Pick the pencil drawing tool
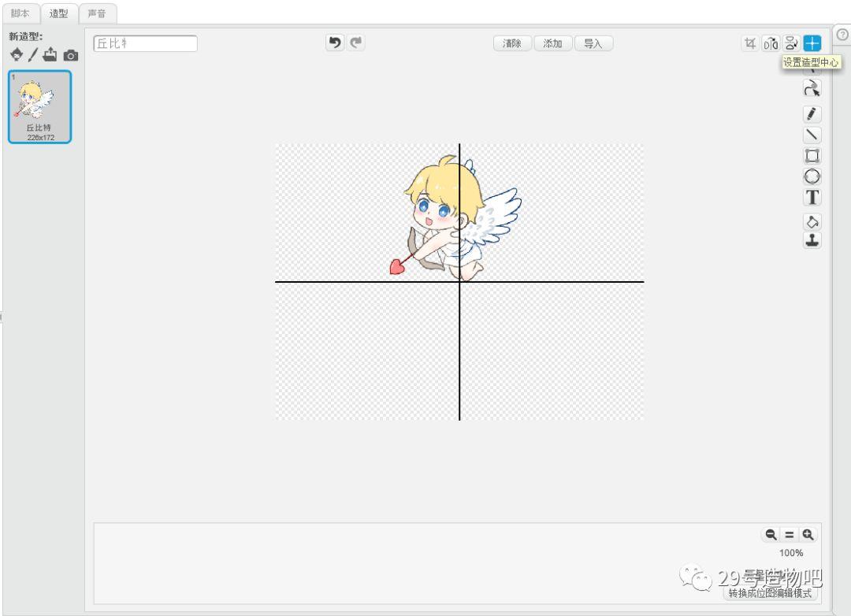Viewport: 851px width, 616px height. (812, 113)
